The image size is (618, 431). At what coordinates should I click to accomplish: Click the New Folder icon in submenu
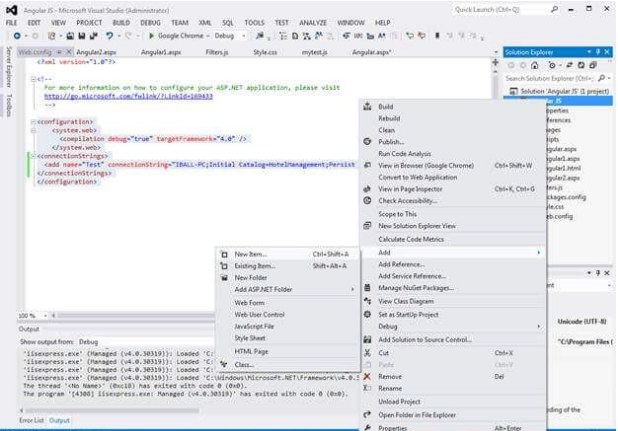pyautogui.click(x=224, y=278)
